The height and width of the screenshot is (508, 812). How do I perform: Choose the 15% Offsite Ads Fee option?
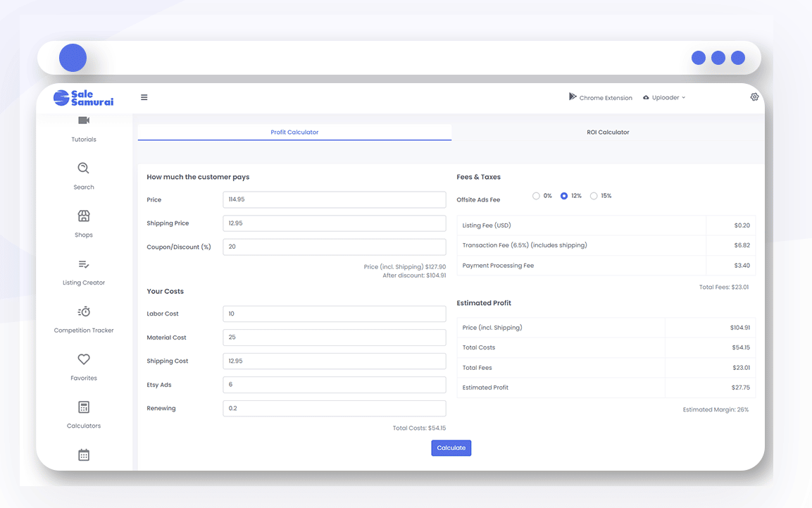pos(594,196)
